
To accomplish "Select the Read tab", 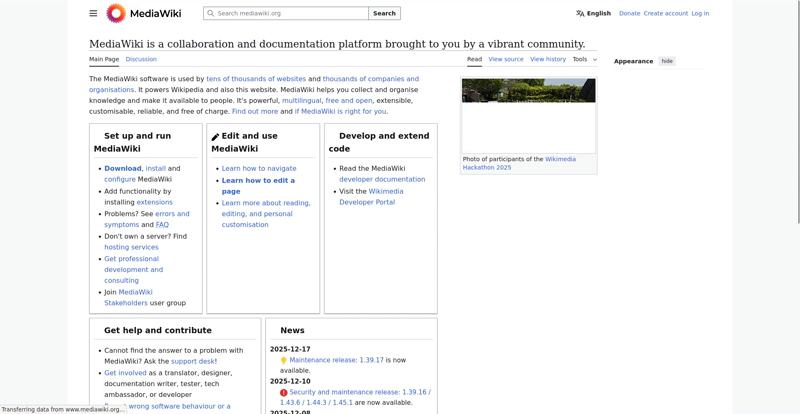I will pos(474,59).
